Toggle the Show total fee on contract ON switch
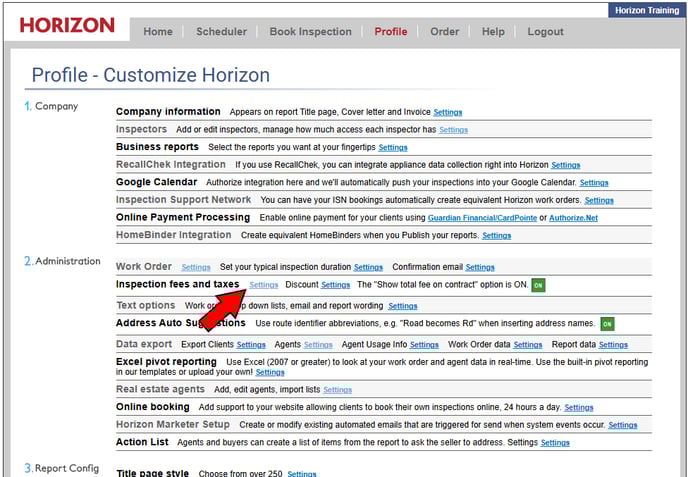The image size is (688, 477). (x=538, y=285)
